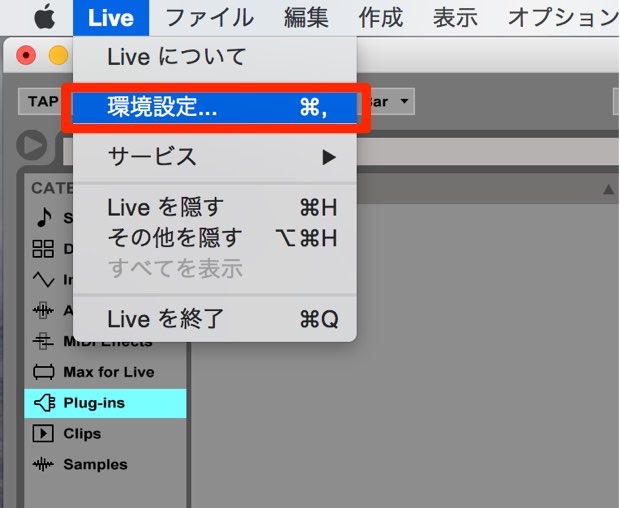The height and width of the screenshot is (508, 620).
Task: Open the オプション menu
Action: click(x=563, y=18)
